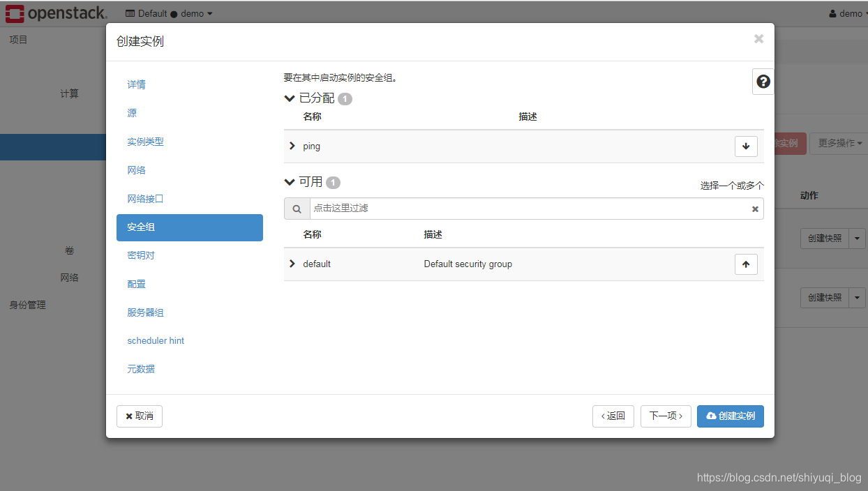The height and width of the screenshot is (491, 868).
Task: Deallocate the ping security group with down arrow
Action: pyautogui.click(x=746, y=146)
